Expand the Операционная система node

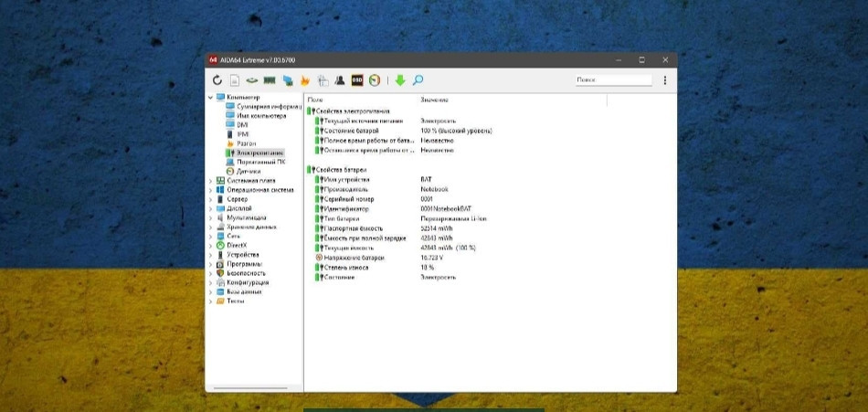click(210, 190)
